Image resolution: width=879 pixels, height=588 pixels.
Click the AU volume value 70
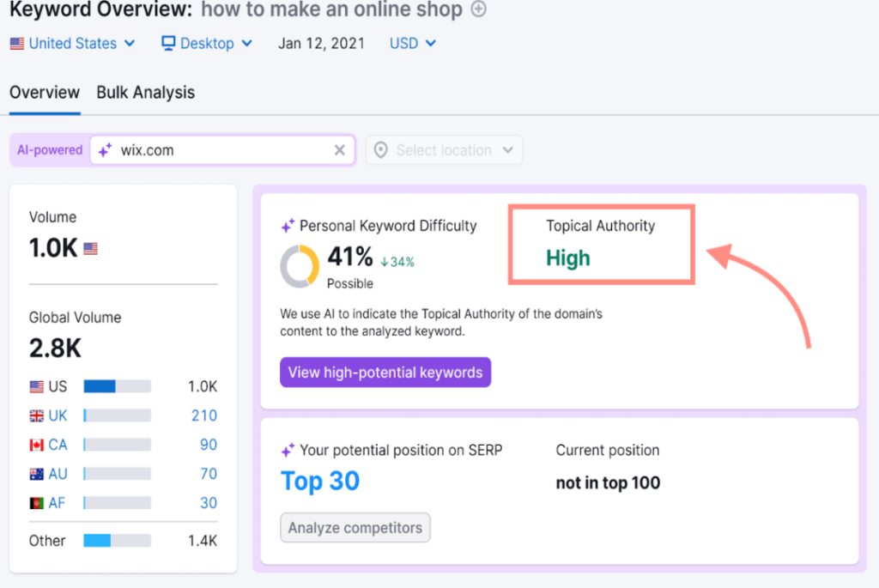tap(208, 474)
